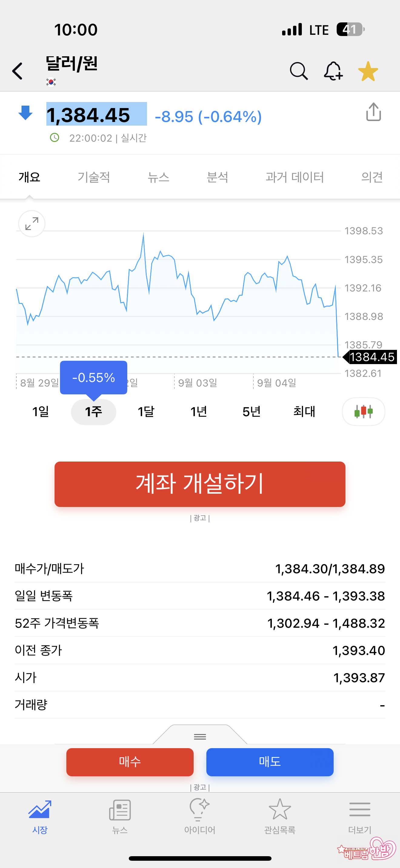Open the 아이디어 lightbulb icon
Image resolution: width=400 pixels, height=868 pixels.
(x=200, y=814)
